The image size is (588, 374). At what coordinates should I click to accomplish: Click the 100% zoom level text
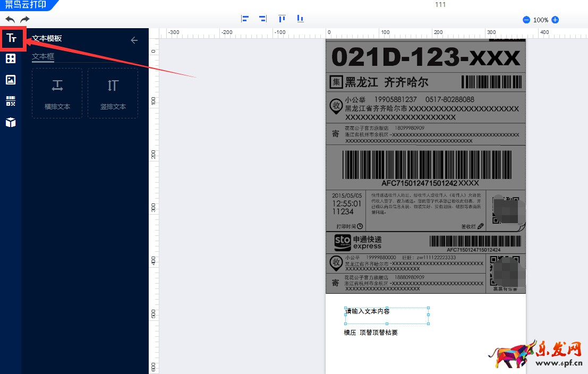click(x=541, y=20)
